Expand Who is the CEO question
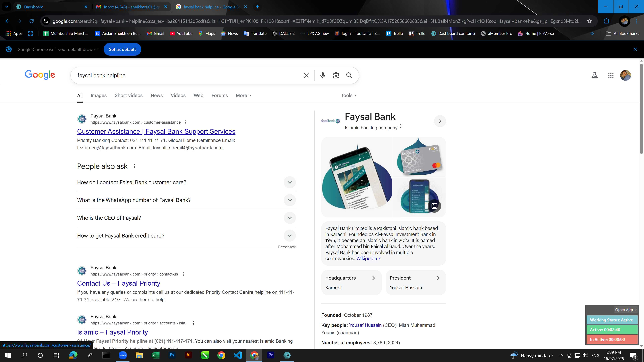644x362 pixels. pyautogui.click(x=186, y=218)
